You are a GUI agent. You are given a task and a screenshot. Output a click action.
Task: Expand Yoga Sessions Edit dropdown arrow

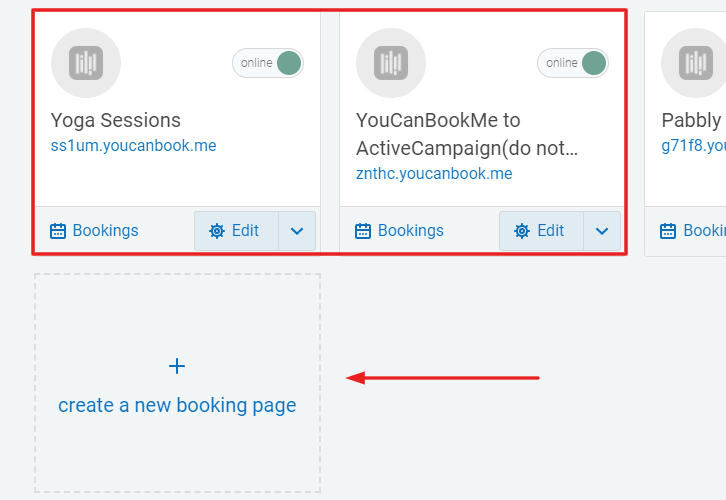point(297,231)
